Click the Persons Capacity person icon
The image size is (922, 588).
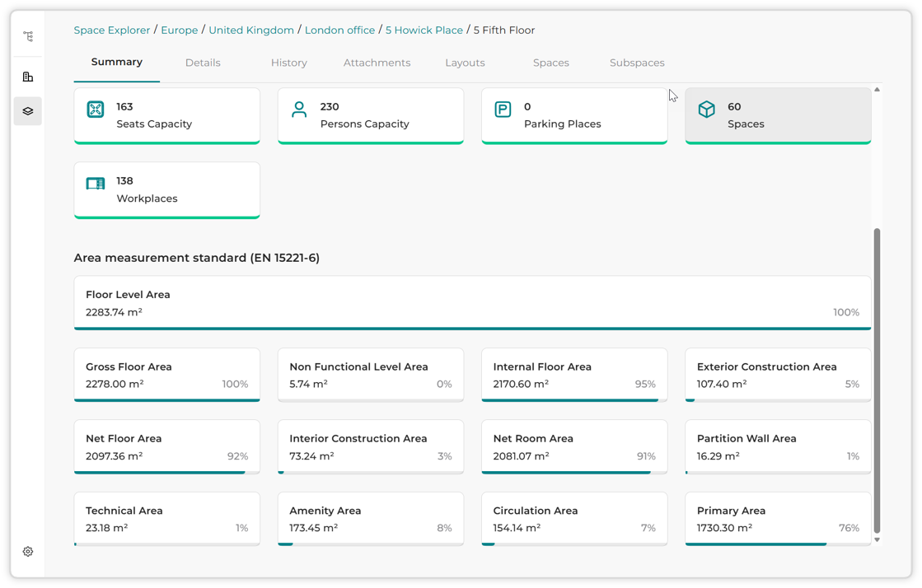(x=299, y=110)
